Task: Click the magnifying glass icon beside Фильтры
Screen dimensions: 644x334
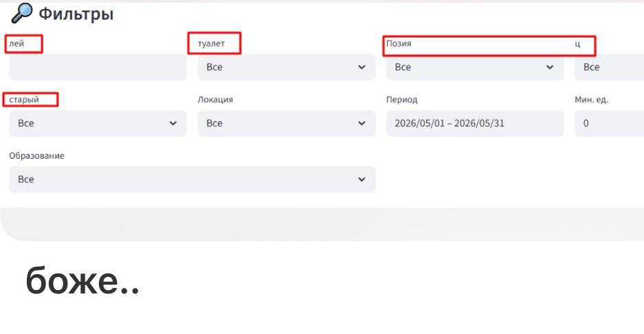Action: (21, 13)
